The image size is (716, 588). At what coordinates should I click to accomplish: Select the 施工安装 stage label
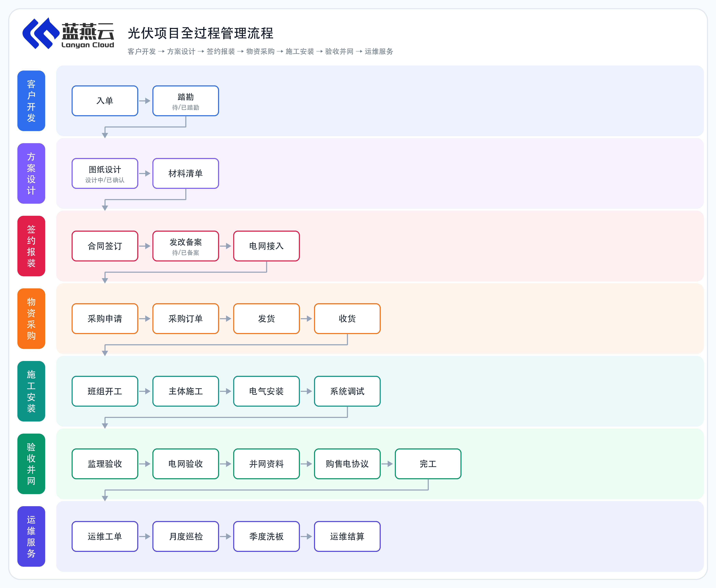coord(31,391)
